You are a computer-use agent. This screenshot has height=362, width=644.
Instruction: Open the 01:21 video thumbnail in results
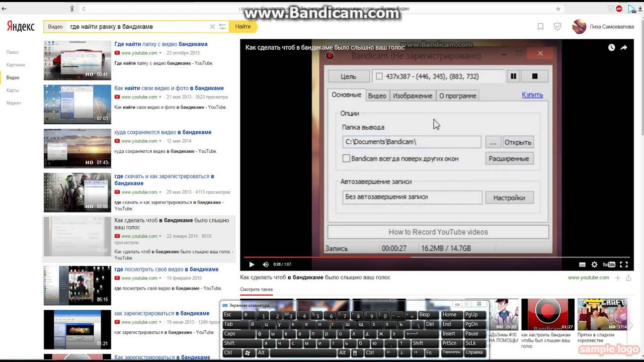(x=77, y=329)
